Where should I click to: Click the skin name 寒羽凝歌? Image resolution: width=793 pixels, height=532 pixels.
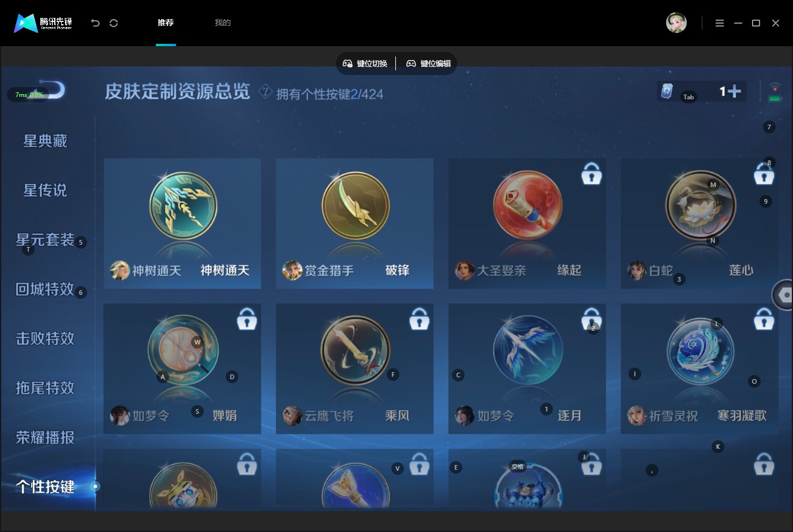click(x=742, y=416)
